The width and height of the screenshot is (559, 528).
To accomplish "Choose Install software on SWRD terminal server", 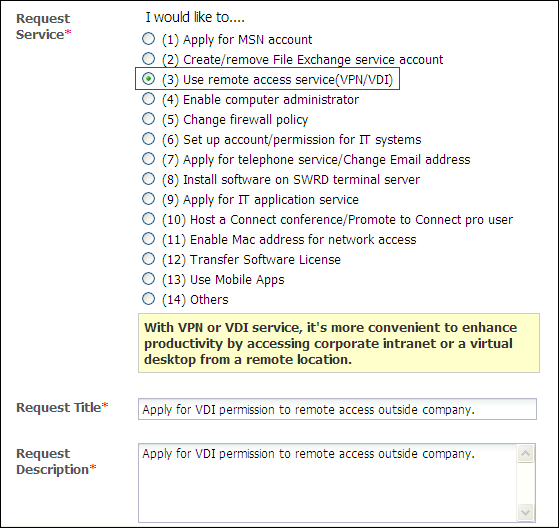I will 148,178.
